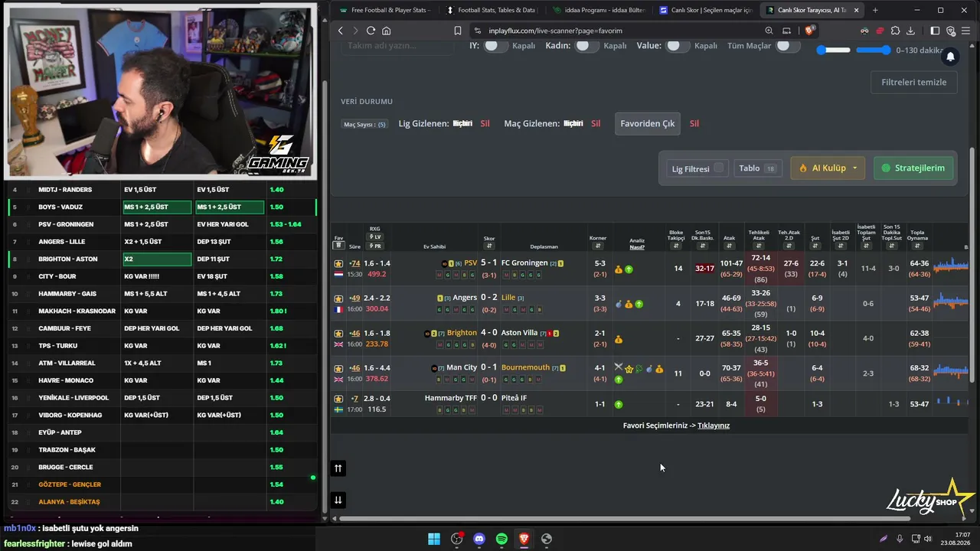The height and width of the screenshot is (551, 980).
Task: Click the right handle of the dakika range slider
Action: click(887, 50)
